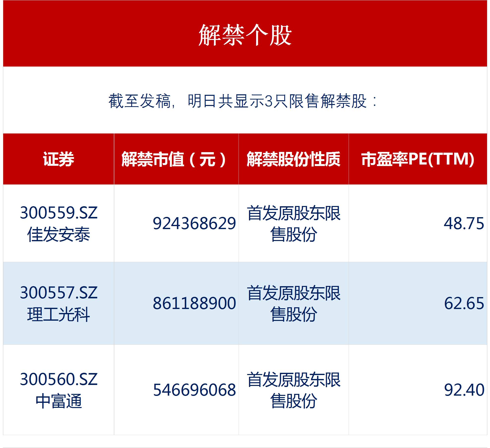Select the stock code 300557.SZ
The image size is (490, 448).
click(x=59, y=293)
